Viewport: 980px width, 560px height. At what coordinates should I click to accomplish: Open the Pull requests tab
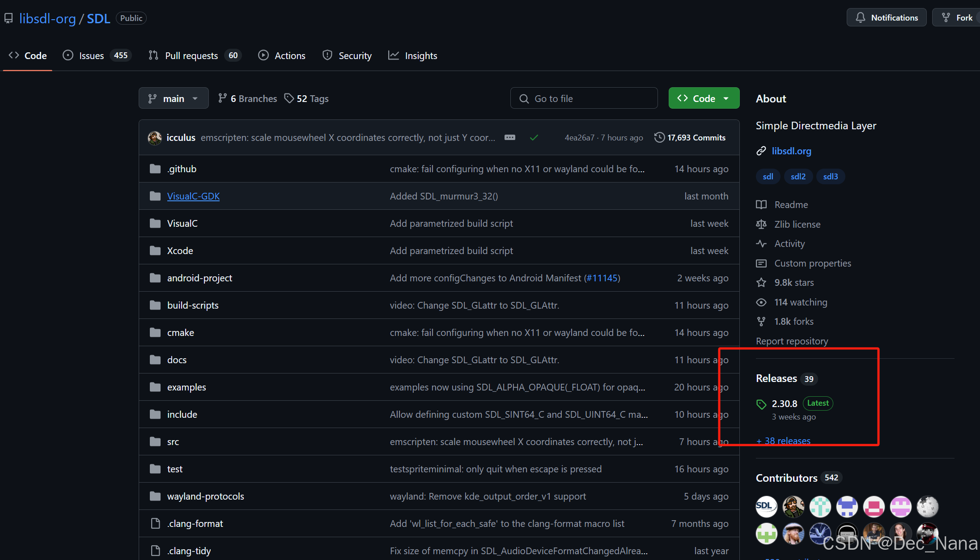[191, 55]
